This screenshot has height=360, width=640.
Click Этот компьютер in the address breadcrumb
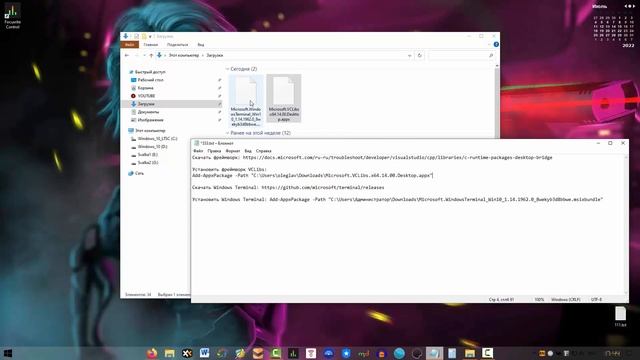184,55
